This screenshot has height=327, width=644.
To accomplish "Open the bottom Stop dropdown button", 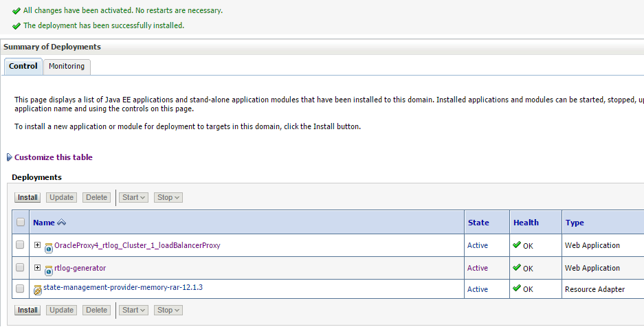I will point(168,311).
